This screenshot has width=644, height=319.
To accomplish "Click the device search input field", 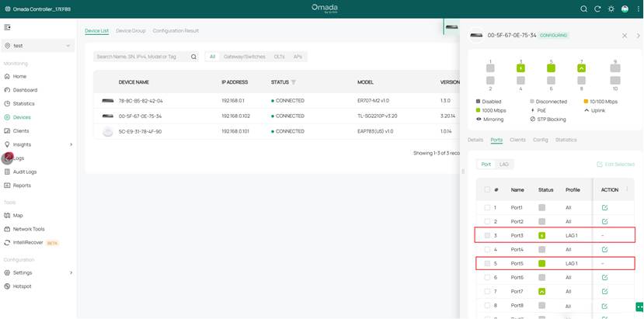I will 144,57.
